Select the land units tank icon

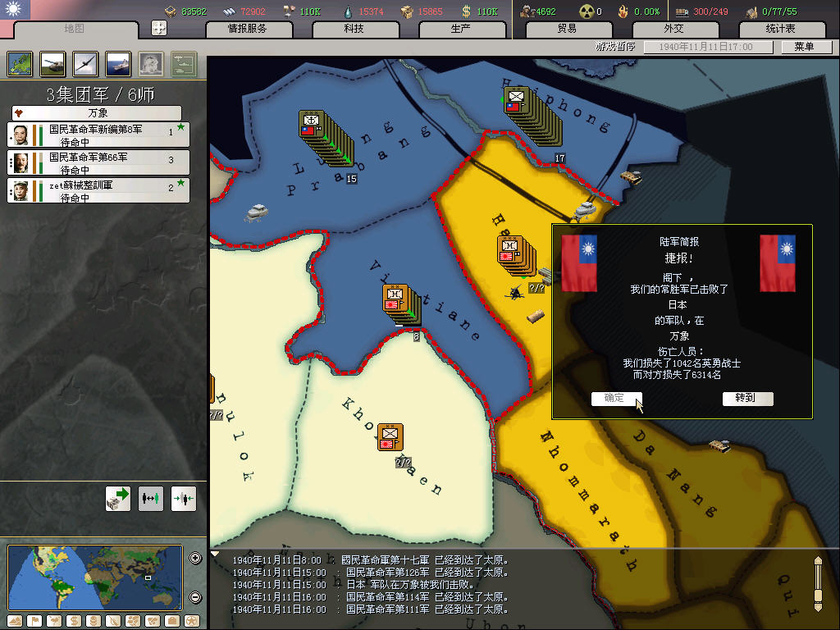pyautogui.click(x=53, y=63)
